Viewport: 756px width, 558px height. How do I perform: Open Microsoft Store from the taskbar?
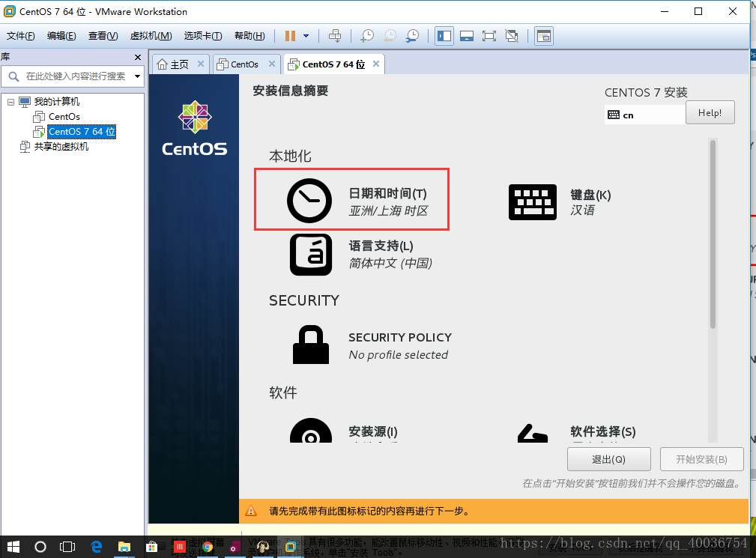pyautogui.click(x=152, y=547)
